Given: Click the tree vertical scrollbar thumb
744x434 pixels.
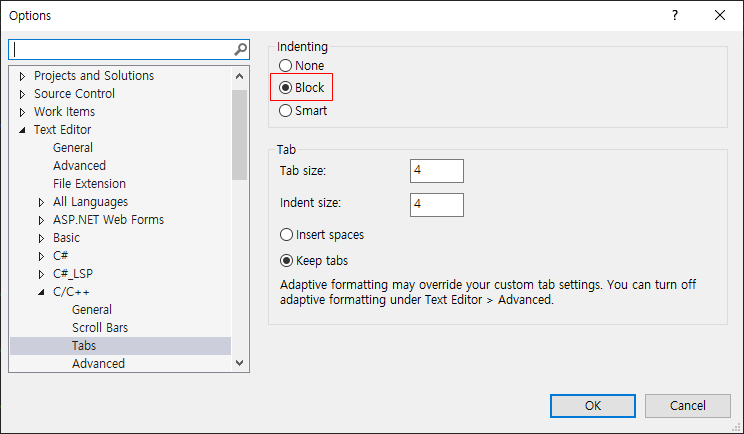Looking at the screenshot, I should [x=240, y=135].
